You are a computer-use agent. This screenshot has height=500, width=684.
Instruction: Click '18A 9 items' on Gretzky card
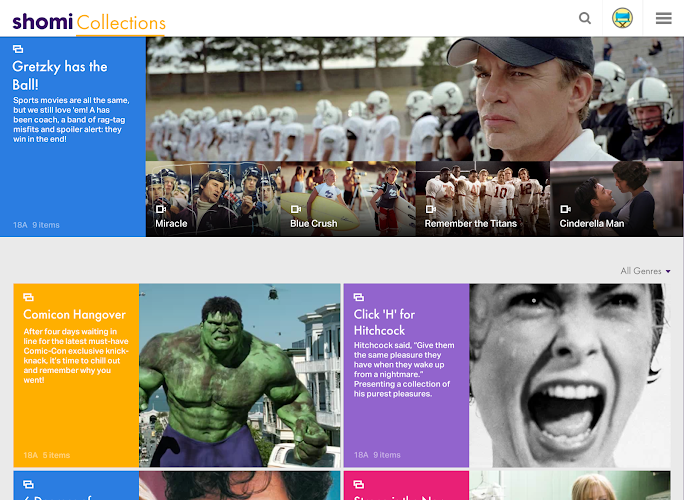coord(36,225)
